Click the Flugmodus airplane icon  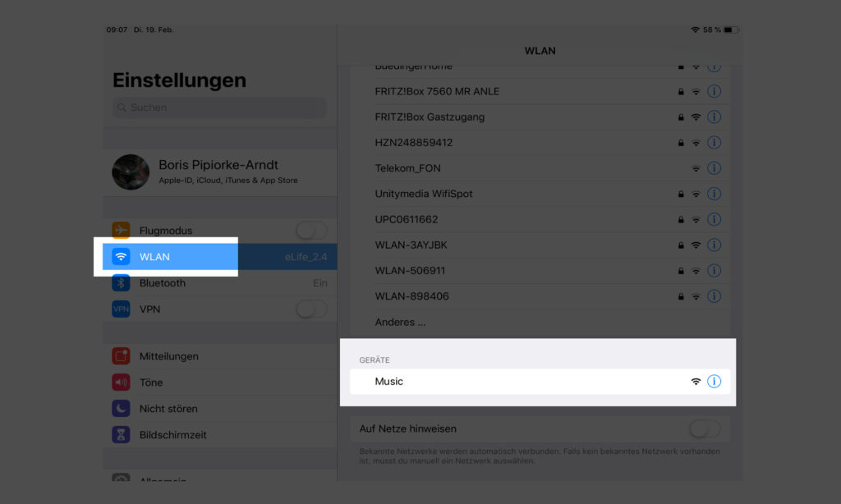coord(121,231)
